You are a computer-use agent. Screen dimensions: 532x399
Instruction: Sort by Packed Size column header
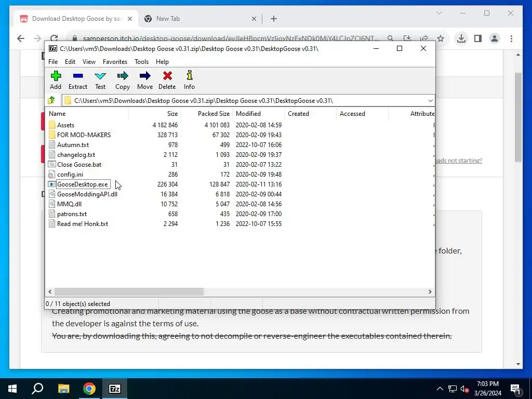point(206,114)
